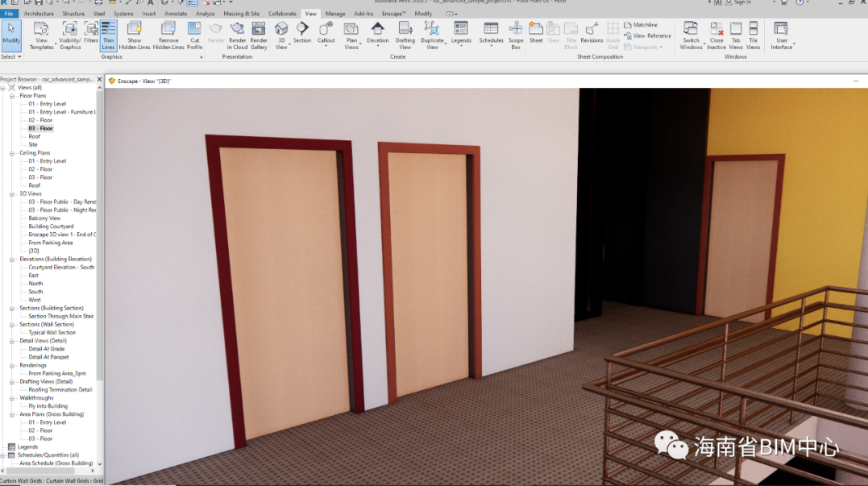Click the Project Browser vertical scrollbar
This screenshot has height=486, width=868.
click(x=100, y=242)
